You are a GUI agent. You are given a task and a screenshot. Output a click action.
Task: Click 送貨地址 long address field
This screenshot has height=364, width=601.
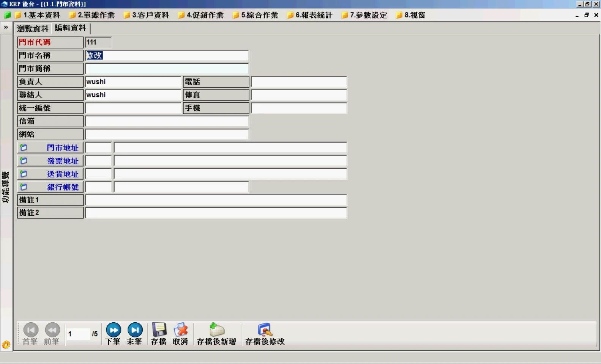pyautogui.click(x=230, y=174)
